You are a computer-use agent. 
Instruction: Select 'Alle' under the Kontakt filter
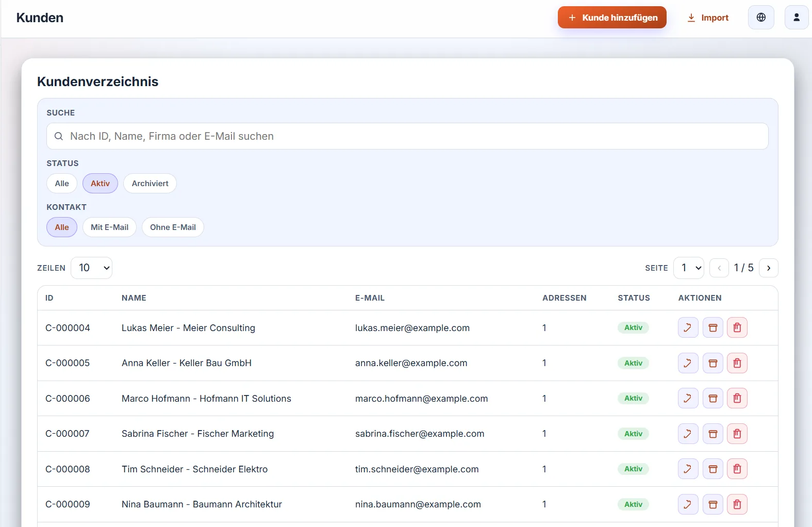(62, 227)
